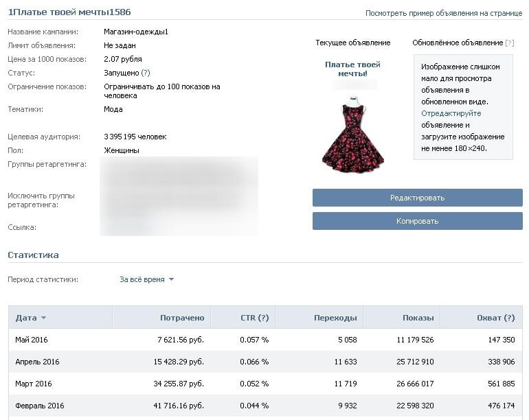Click the help icon beside Обновлённое объявление
Screen dimensions: 529x420
click(x=509, y=43)
